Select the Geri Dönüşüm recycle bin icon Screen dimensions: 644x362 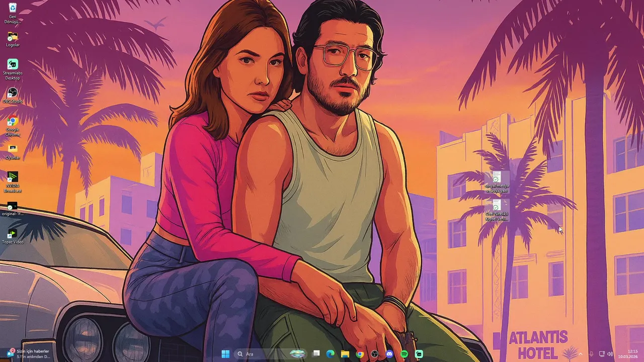13,13
